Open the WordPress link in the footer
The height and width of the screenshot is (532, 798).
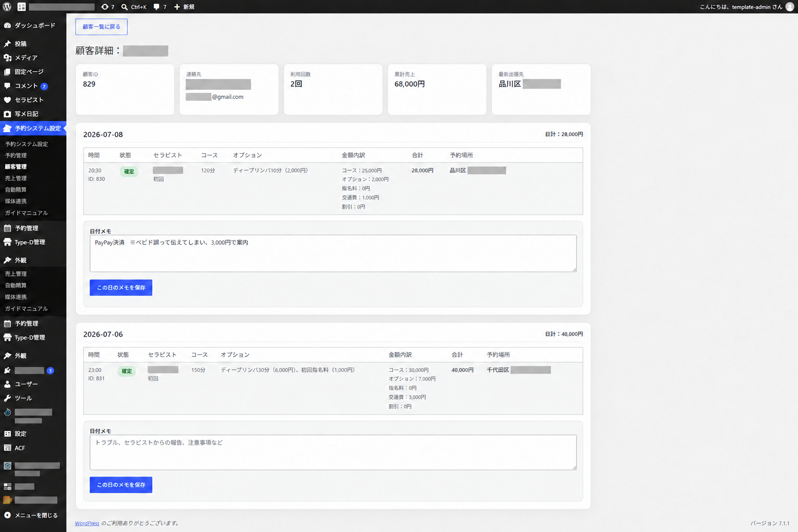pos(87,523)
